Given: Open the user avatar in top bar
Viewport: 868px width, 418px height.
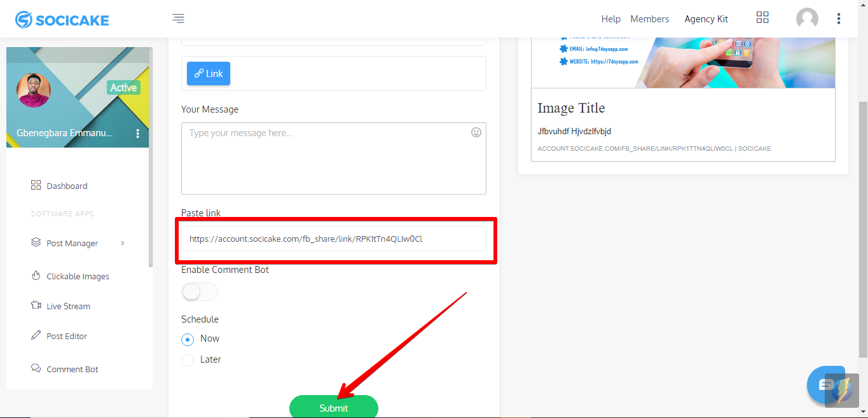Looking at the screenshot, I should 807,18.
